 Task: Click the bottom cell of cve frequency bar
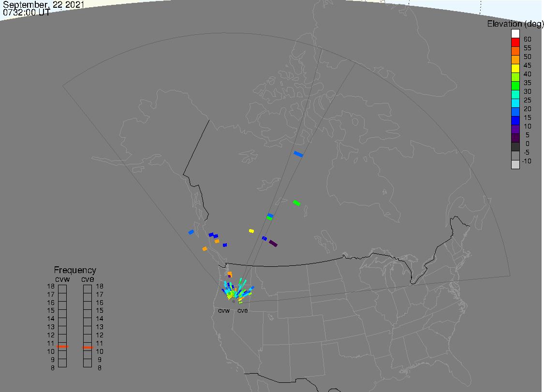coord(88,363)
